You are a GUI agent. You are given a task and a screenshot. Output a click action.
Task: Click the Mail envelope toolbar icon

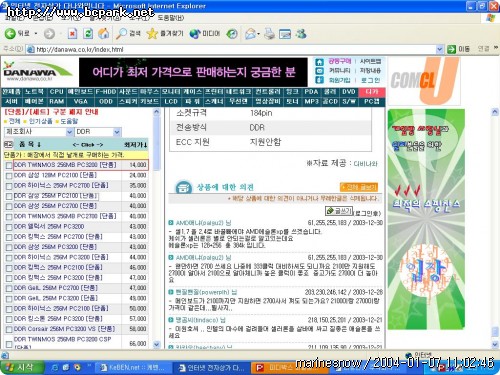point(250,34)
